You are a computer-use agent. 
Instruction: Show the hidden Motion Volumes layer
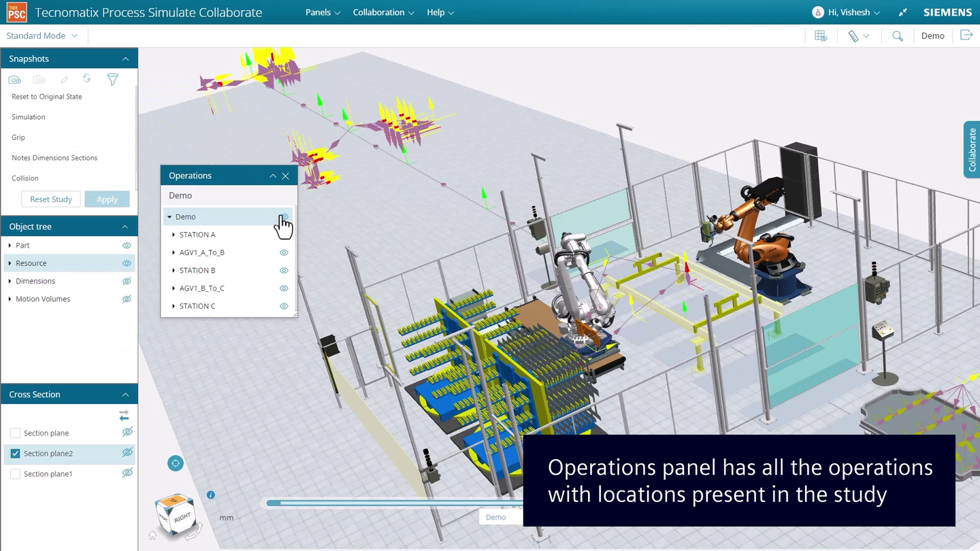(x=126, y=299)
